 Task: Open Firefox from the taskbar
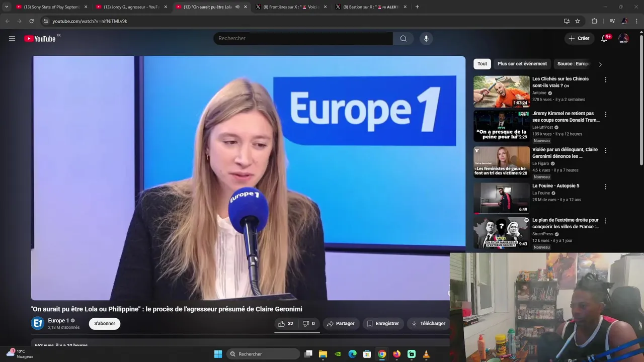click(x=396, y=354)
